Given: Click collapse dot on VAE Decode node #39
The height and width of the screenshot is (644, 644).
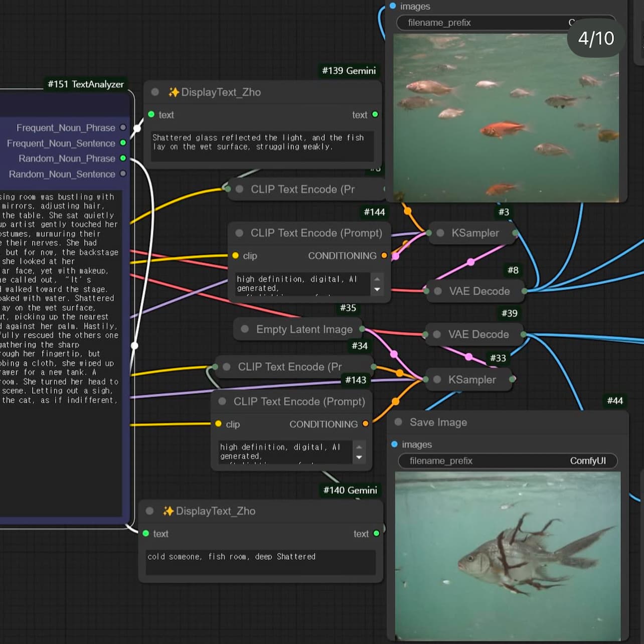Looking at the screenshot, I should point(437,334).
